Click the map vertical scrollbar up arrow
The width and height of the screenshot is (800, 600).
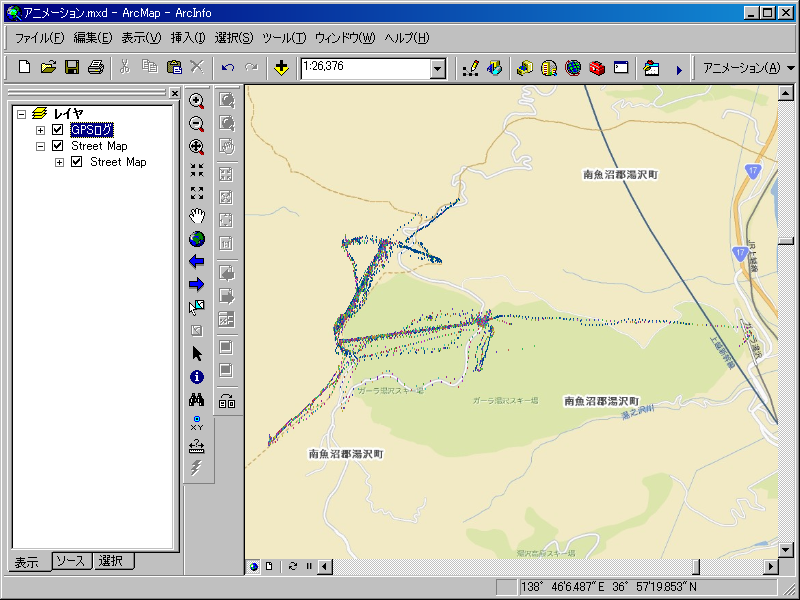pyautogui.click(x=786, y=93)
